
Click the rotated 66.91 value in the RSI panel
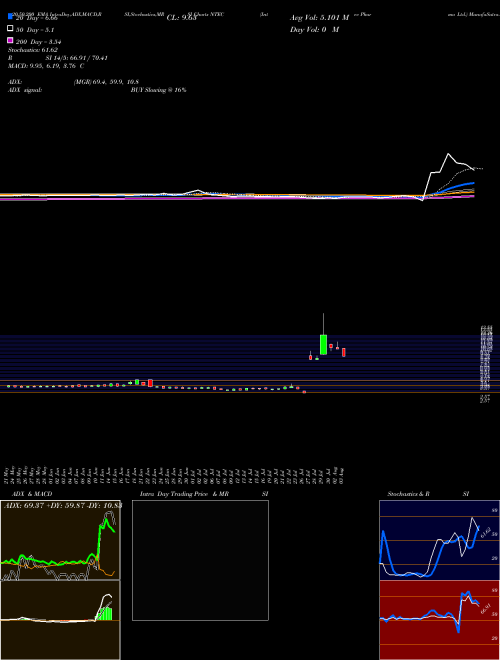(485, 608)
